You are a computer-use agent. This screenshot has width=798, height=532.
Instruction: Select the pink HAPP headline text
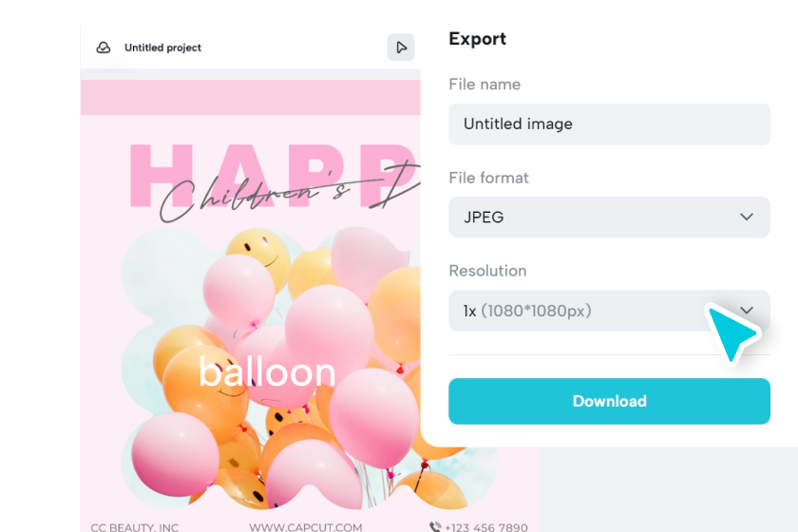[x=275, y=175]
